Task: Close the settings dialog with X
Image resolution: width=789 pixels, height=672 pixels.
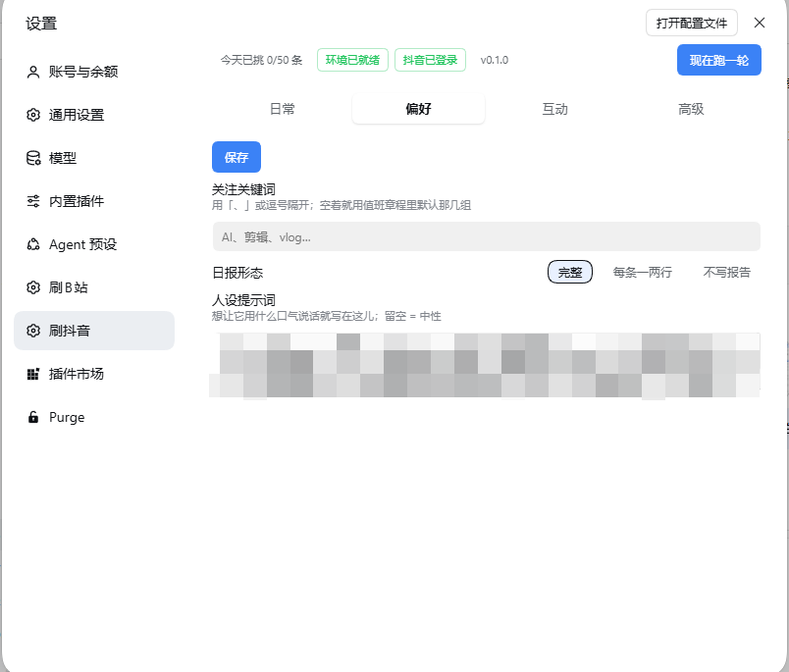Action: (760, 23)
